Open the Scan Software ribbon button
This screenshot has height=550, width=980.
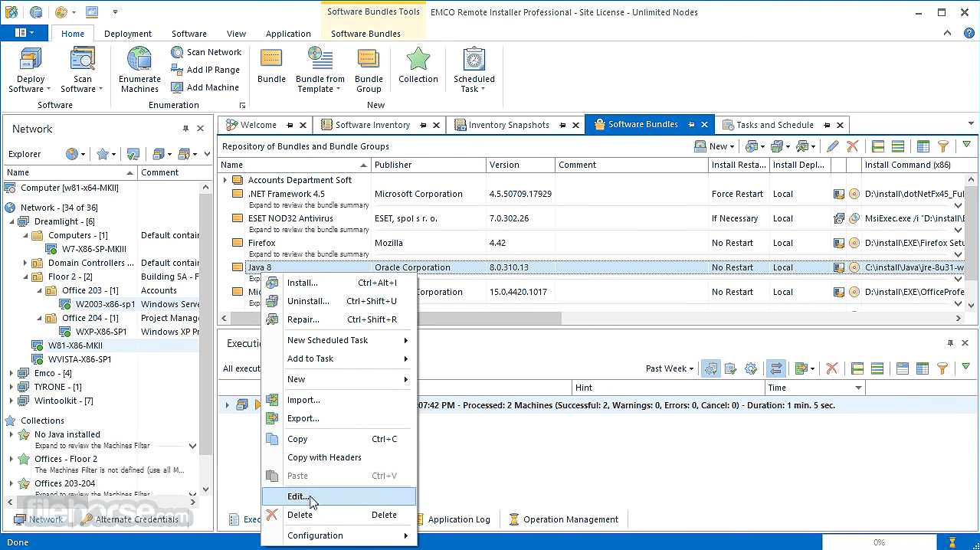82,70
